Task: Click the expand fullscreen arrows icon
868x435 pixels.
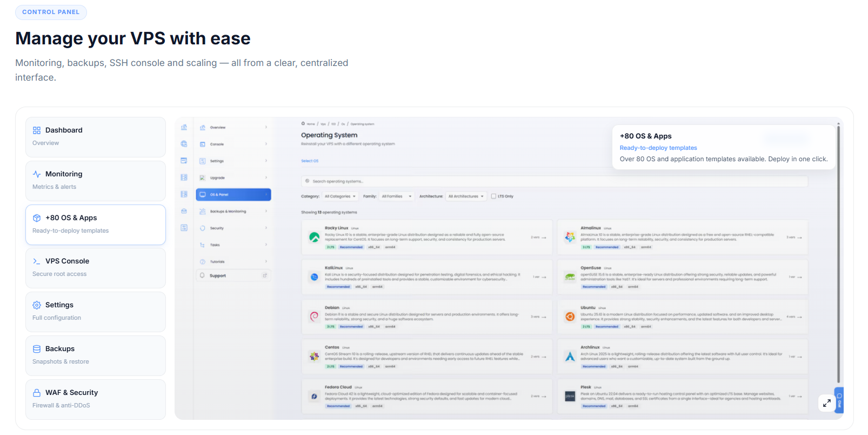Action: [x=827, y=403]
